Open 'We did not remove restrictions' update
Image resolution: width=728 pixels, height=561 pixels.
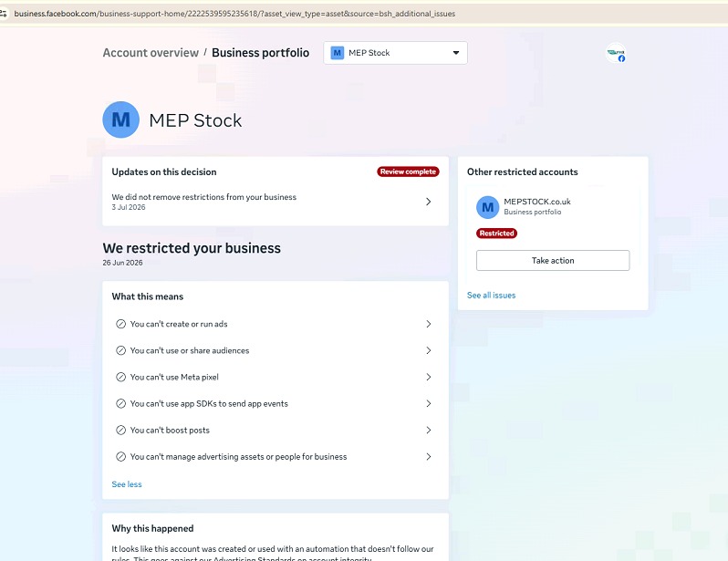point(276,202)
